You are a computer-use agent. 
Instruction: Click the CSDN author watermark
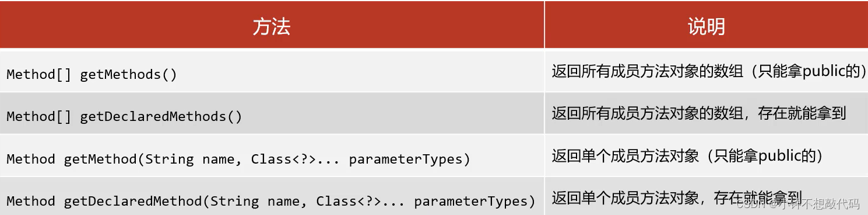(797, 204)
